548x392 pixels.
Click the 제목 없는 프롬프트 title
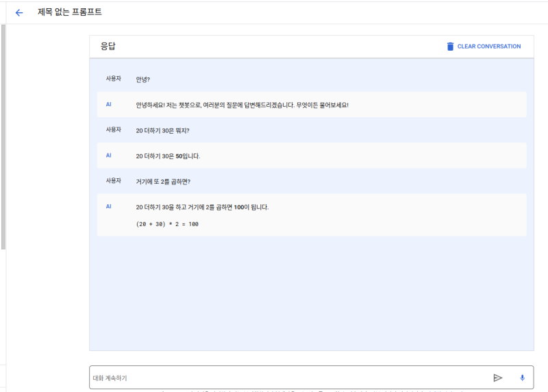[x=69, y=12]
